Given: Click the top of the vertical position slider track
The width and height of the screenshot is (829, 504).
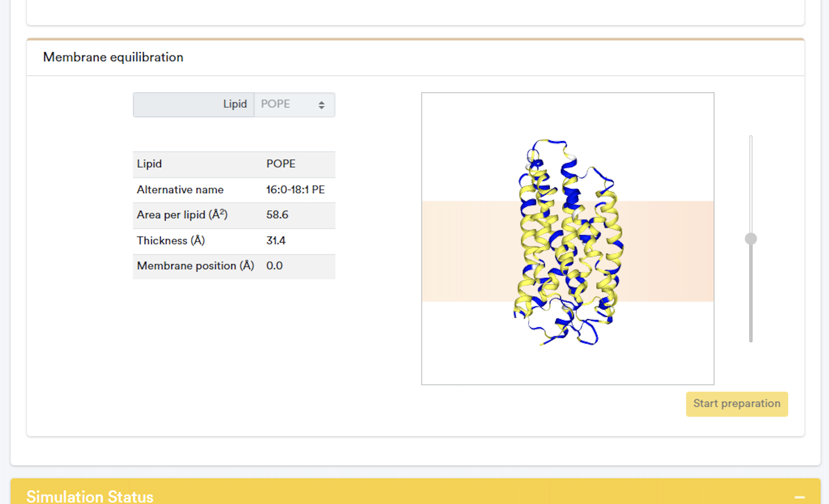Looking at the screenshot, I should click(x=751, y=138).
